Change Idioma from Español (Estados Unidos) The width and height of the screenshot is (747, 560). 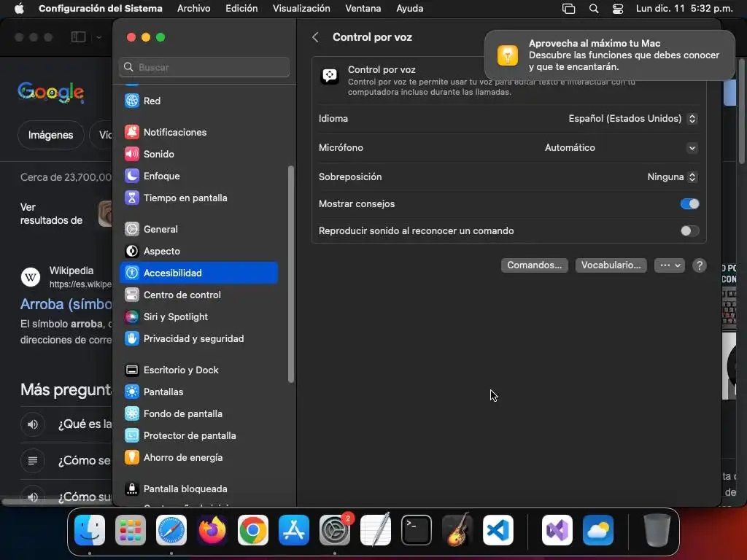click(632, 119)
